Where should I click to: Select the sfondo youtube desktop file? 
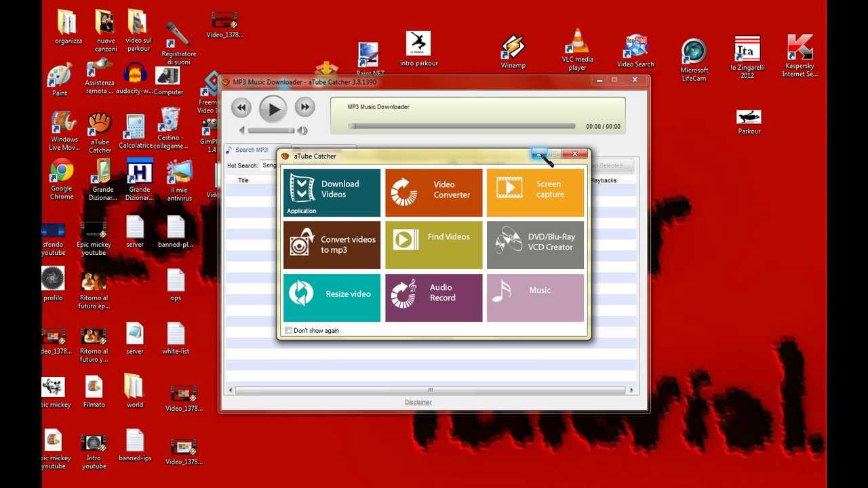53,240
